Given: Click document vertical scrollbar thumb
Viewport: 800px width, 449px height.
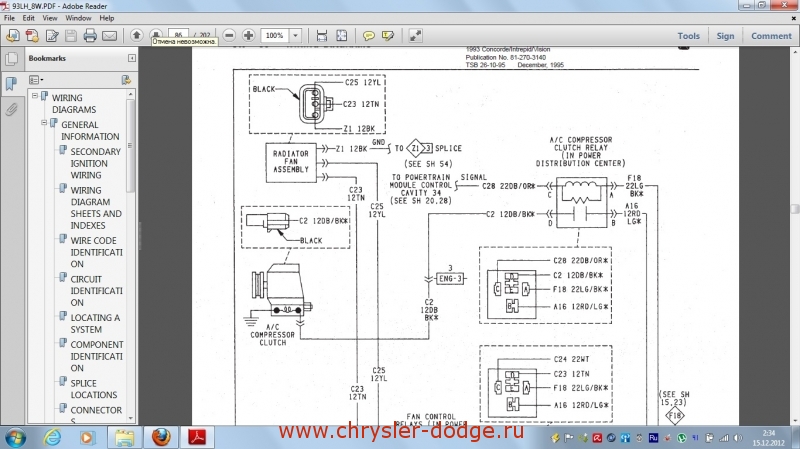Looking at the screenshot, I should click(795, 209).
